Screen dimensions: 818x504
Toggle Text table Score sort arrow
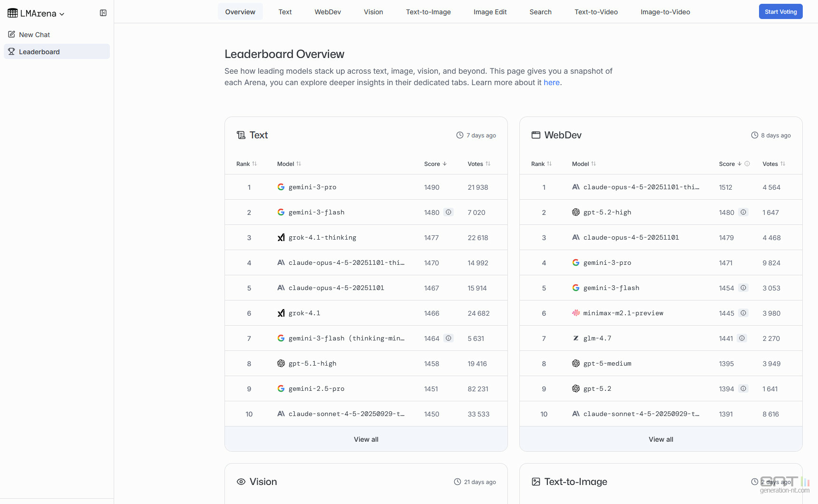(445, 164)
